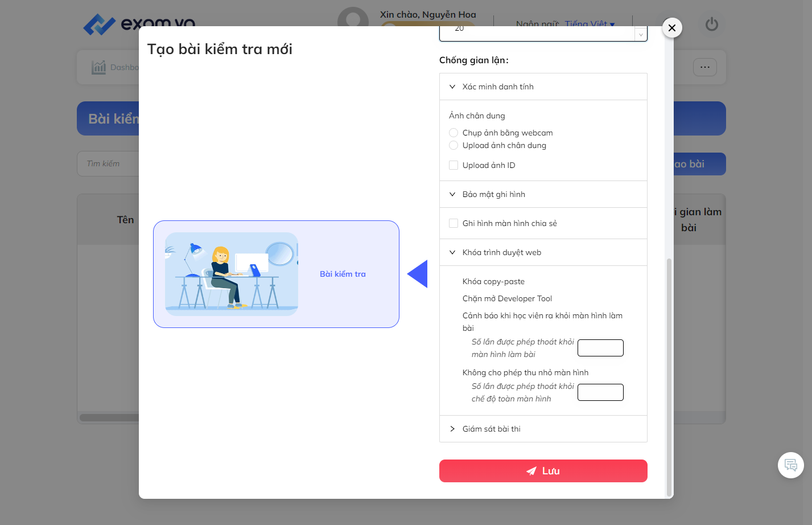Open the chat support icon
Viewport: 812px width, 525px height.
click(791, 465)
